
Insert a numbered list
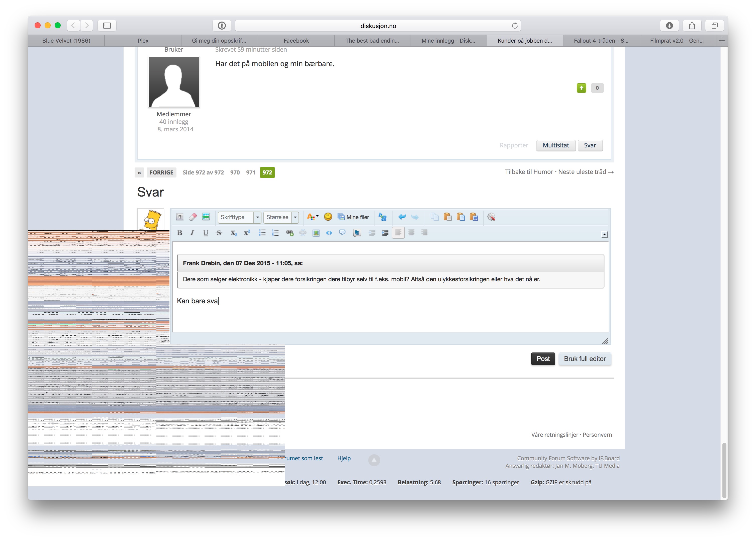[275, 233]
